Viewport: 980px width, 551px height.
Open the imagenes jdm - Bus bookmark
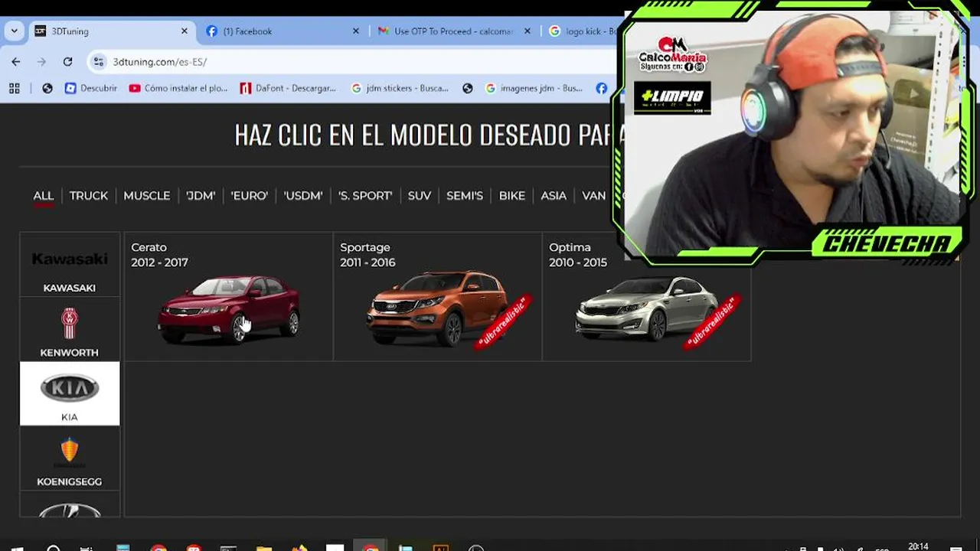point(534,88)
